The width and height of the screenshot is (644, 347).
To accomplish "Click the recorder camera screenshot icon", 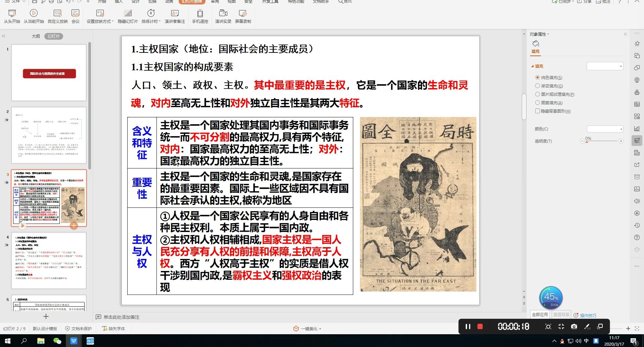I will click(574, 326).
